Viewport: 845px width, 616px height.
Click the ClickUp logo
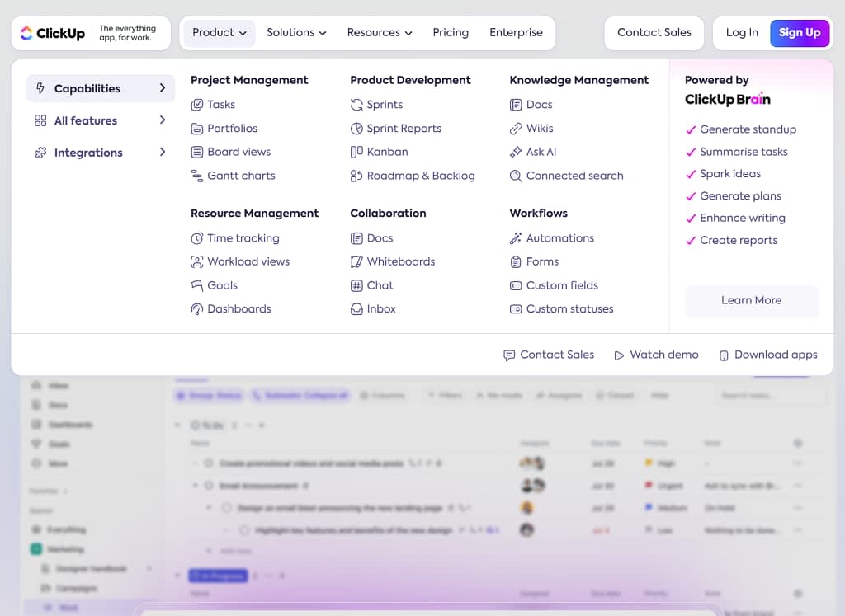click(53, 33)
